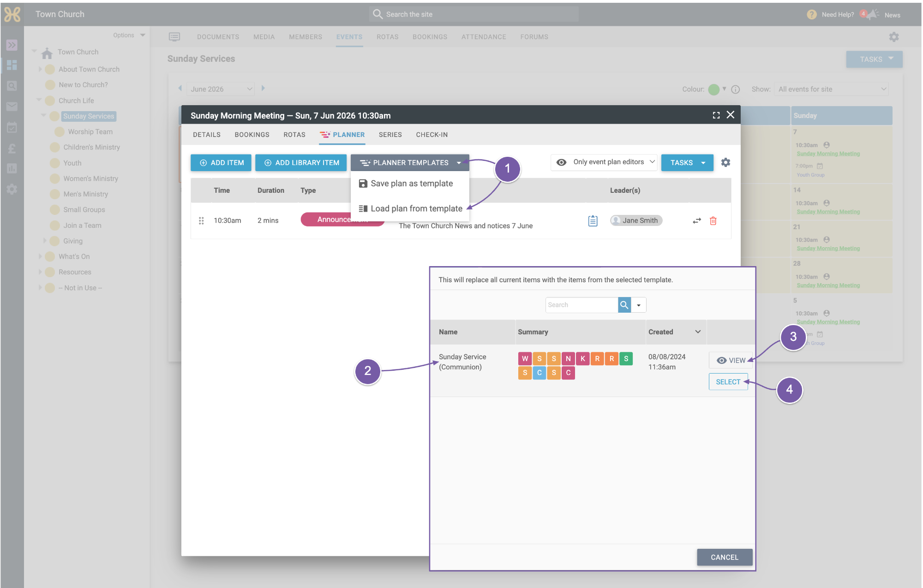Focus the template search field
923x588 pixels.
point(581,305)
